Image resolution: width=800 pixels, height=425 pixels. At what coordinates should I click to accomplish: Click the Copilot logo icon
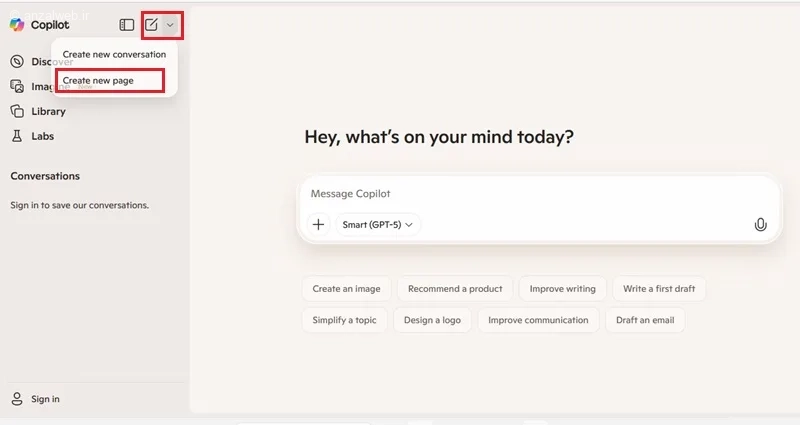click(17, 25)
